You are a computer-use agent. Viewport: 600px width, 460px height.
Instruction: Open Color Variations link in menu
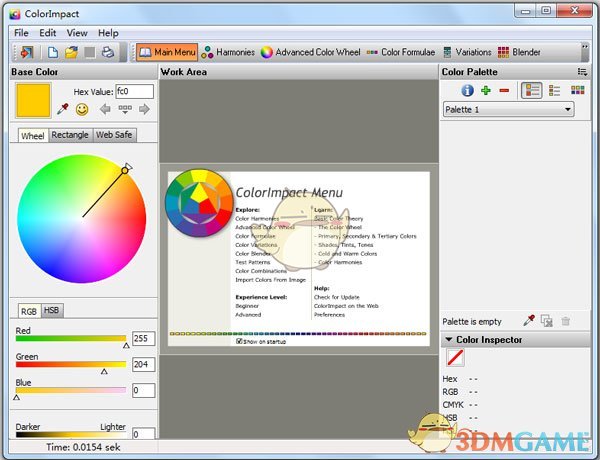[256, 245]
